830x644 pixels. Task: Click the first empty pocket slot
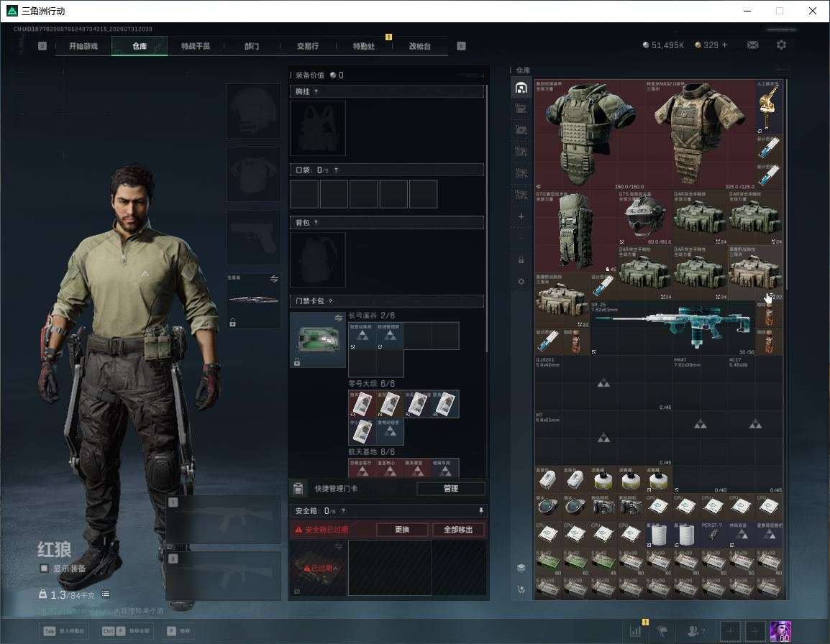coord(304,193)
